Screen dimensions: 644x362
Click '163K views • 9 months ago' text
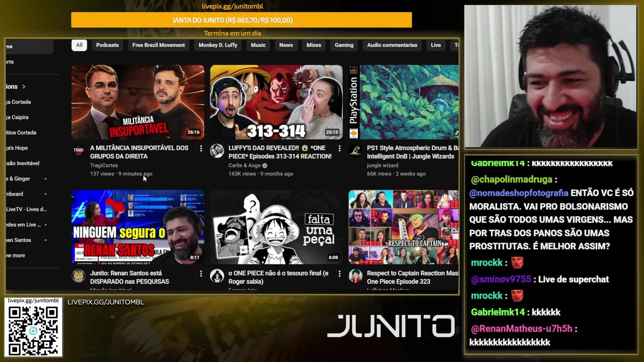(261, 174)
